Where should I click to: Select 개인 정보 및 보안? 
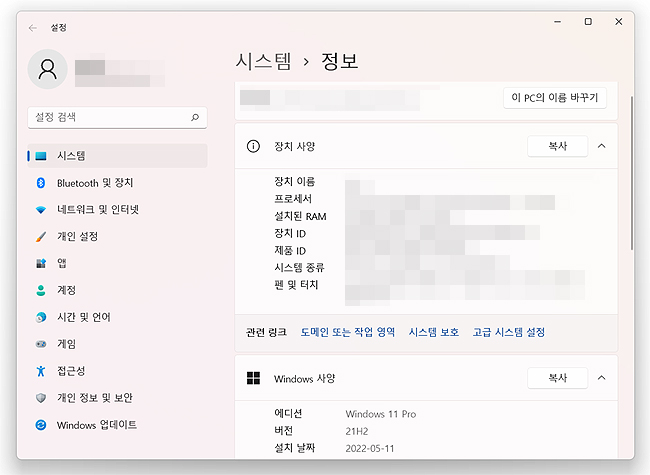click(x=117, y=398)
